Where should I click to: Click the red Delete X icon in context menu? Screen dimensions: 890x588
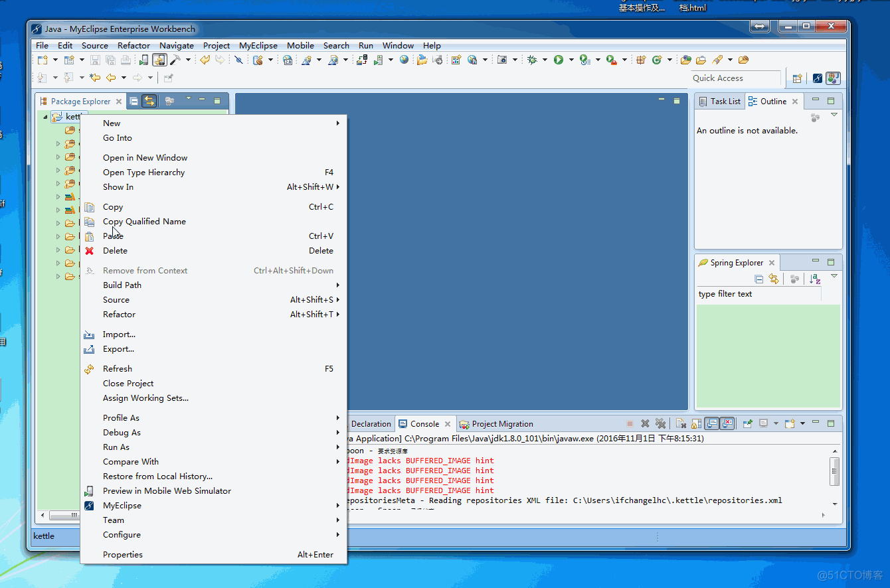click(90, 251)
